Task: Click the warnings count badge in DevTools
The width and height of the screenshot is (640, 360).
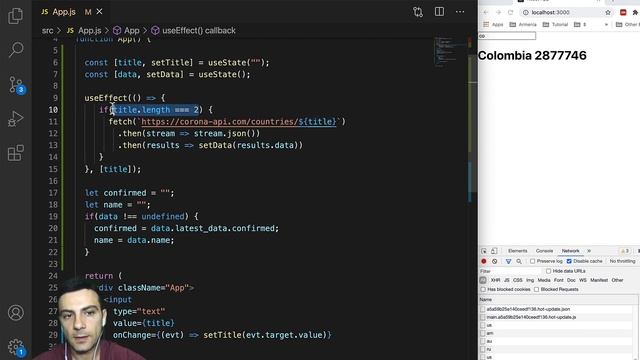Action: point(624,251)
